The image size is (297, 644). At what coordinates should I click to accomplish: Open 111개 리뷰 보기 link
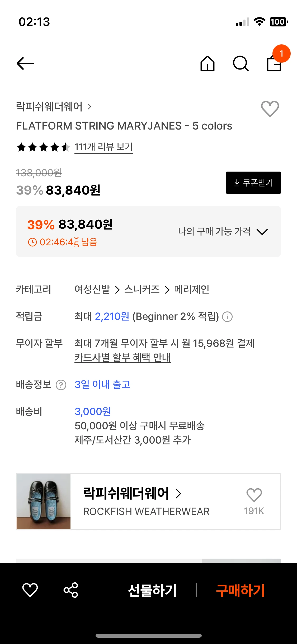pos(103,147)
